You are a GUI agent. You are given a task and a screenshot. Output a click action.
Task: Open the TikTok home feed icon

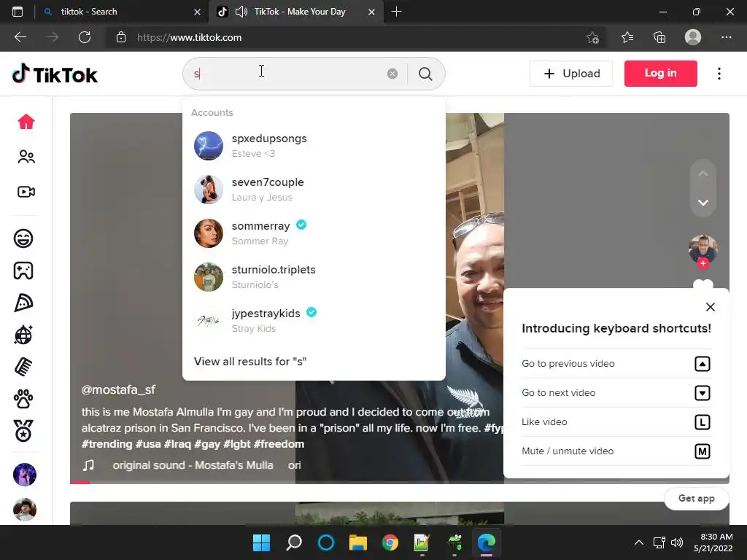[26, 122]
